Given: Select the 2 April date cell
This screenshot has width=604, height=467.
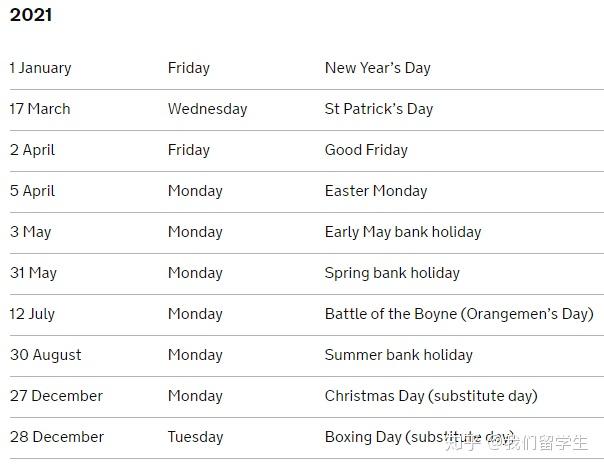Looking at the screenshot, I should click(x=33, y=150).
